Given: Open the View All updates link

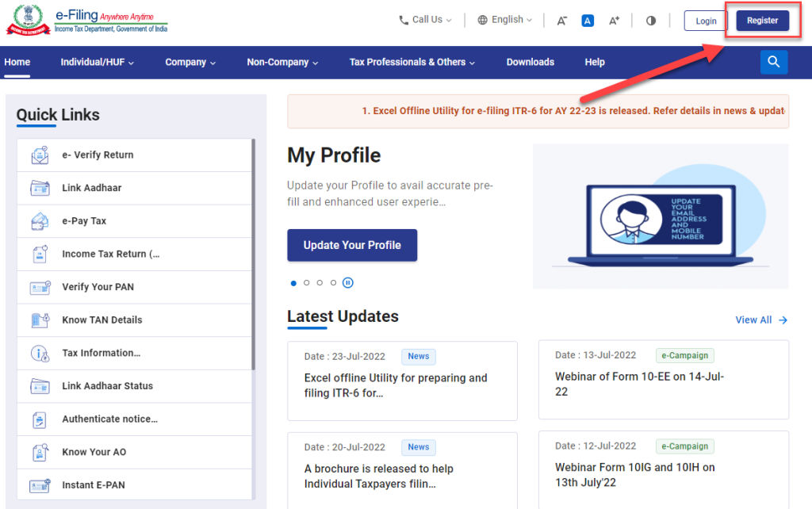Looking at the screenshot, I should pos(761,320).
